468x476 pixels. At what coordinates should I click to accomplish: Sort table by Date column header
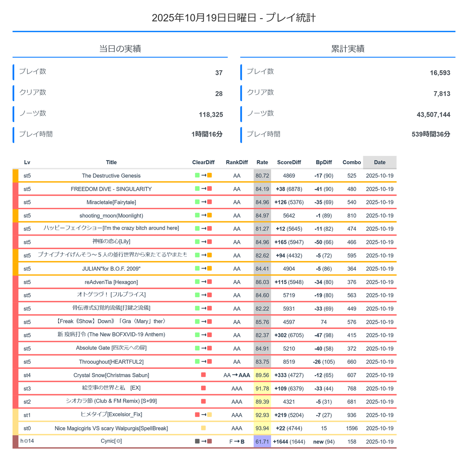coord(379,162)
